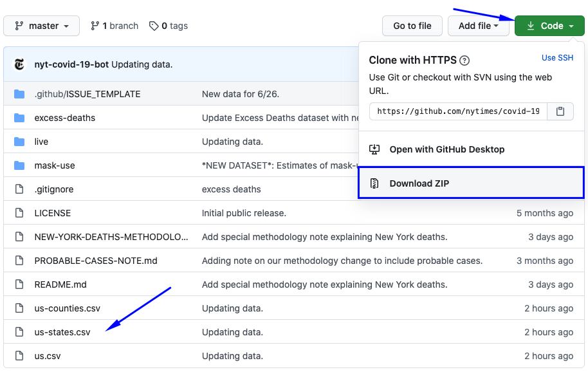The image size is (588, 372).
Task: Open the us.csv file
Action: pos(48,356)
